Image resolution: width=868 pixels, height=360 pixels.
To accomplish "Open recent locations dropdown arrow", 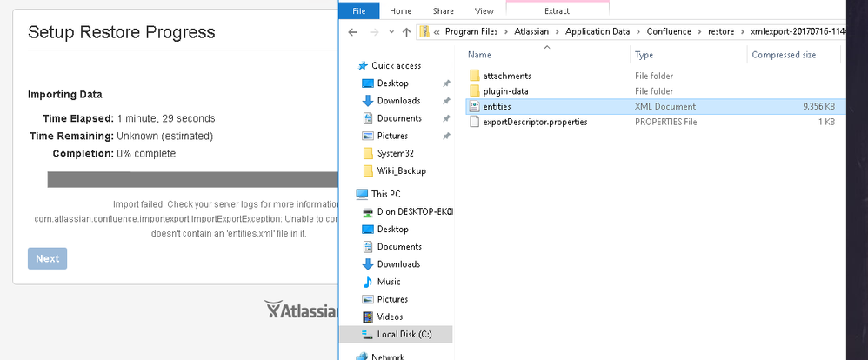I will (x=391, y=31).
